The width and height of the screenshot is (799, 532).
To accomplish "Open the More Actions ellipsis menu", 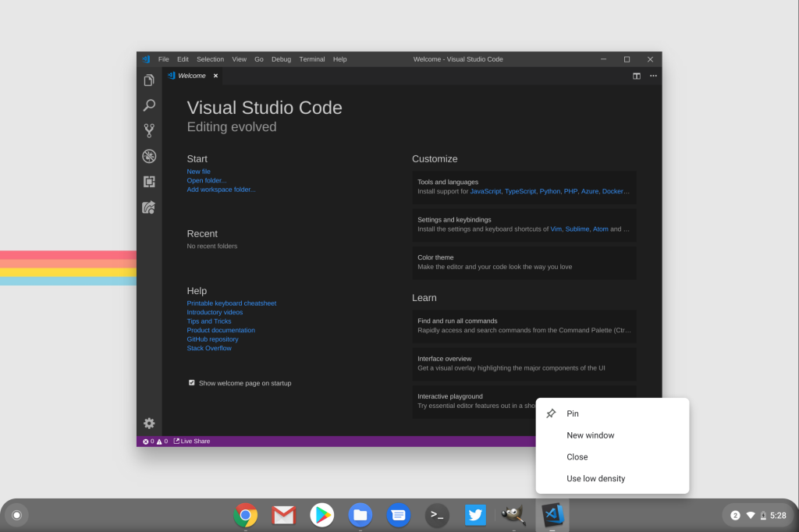I will pos(653,76).
